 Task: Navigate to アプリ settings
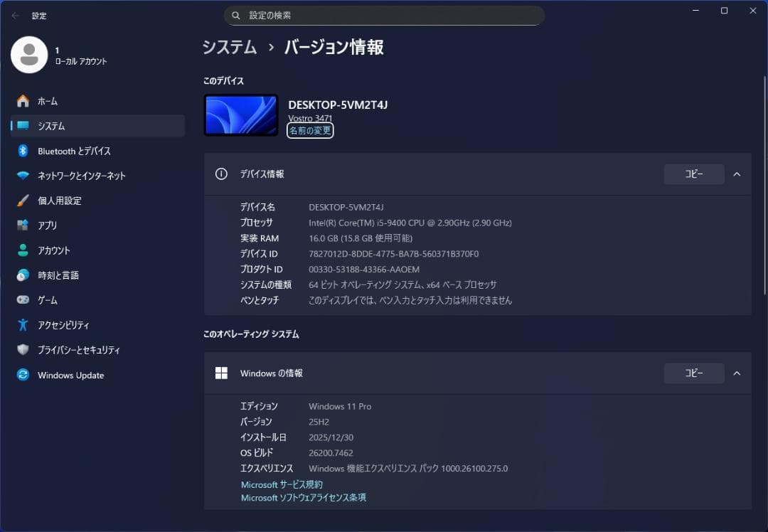pyautogui.click(x=53, y=225)
